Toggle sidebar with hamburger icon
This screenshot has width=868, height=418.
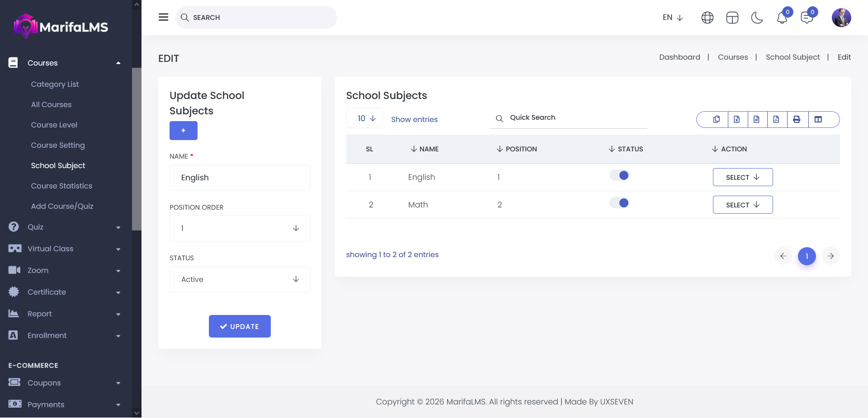pyautogui.click(x=163, y=17)
